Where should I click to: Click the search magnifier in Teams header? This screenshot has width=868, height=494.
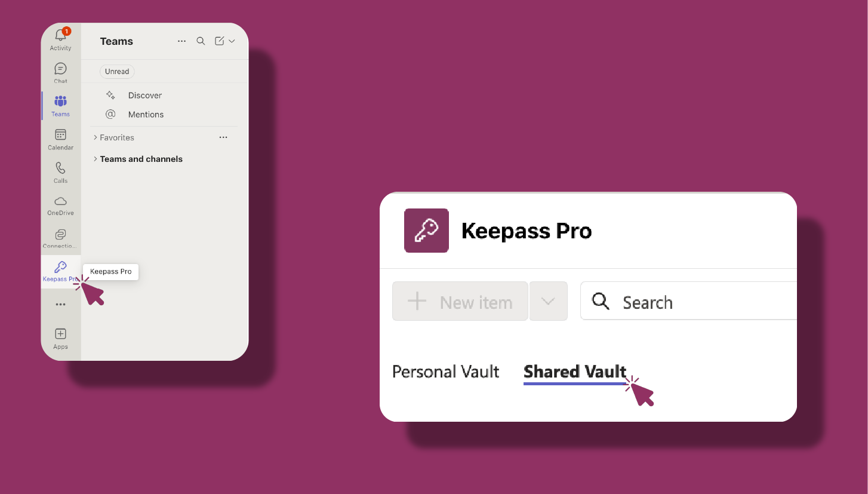click(201, 41)
